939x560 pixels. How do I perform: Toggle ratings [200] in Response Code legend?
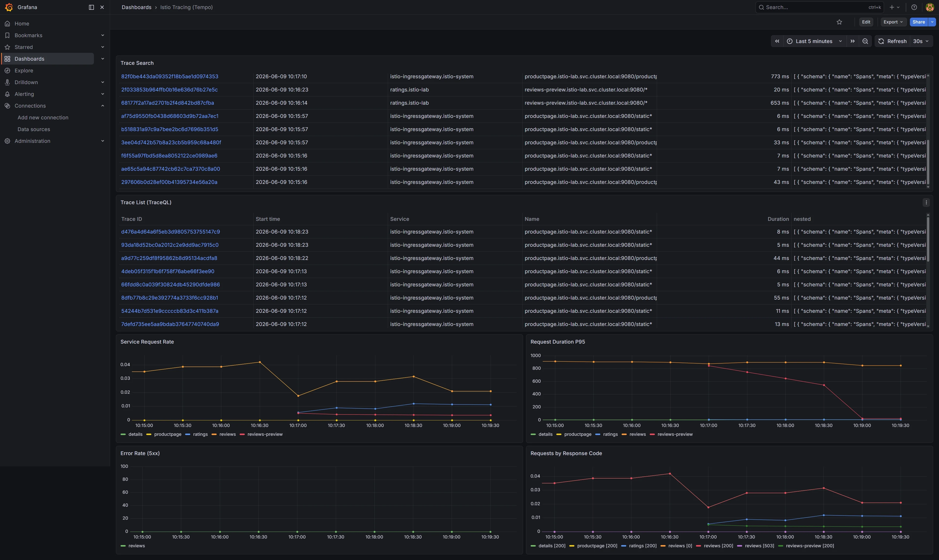pyautogui.click(x=639, y=546)
